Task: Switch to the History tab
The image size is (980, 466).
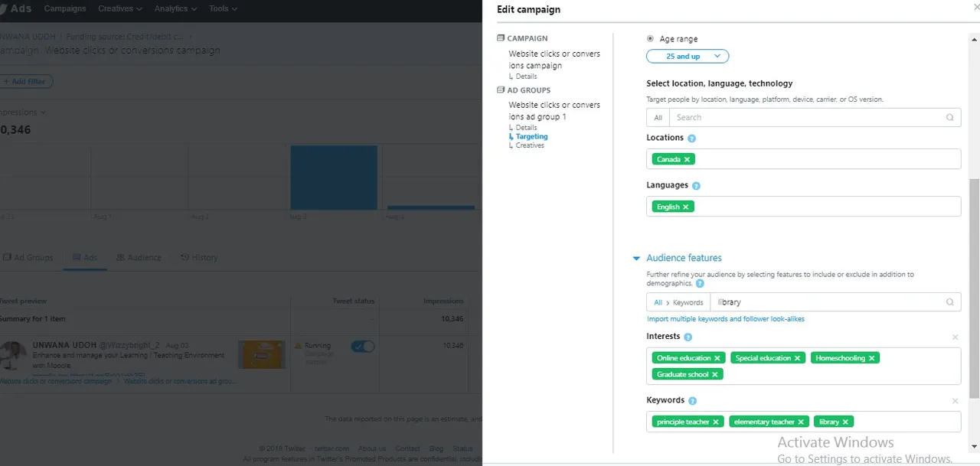Action: pyautogui.click(x=199, y=258)
